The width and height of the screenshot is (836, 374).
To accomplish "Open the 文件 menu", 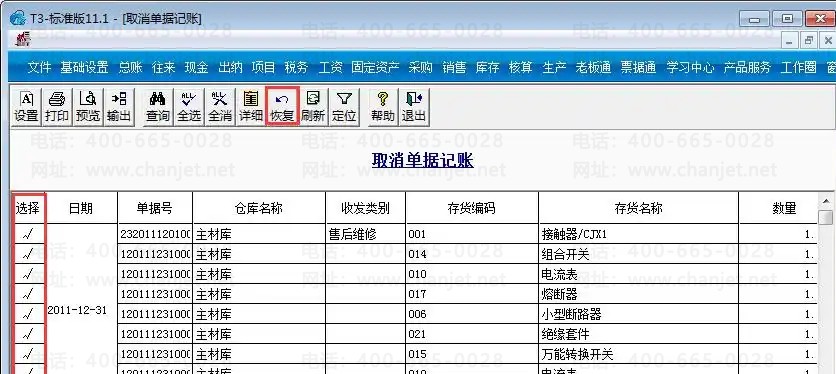I will [x=39, y=67].
